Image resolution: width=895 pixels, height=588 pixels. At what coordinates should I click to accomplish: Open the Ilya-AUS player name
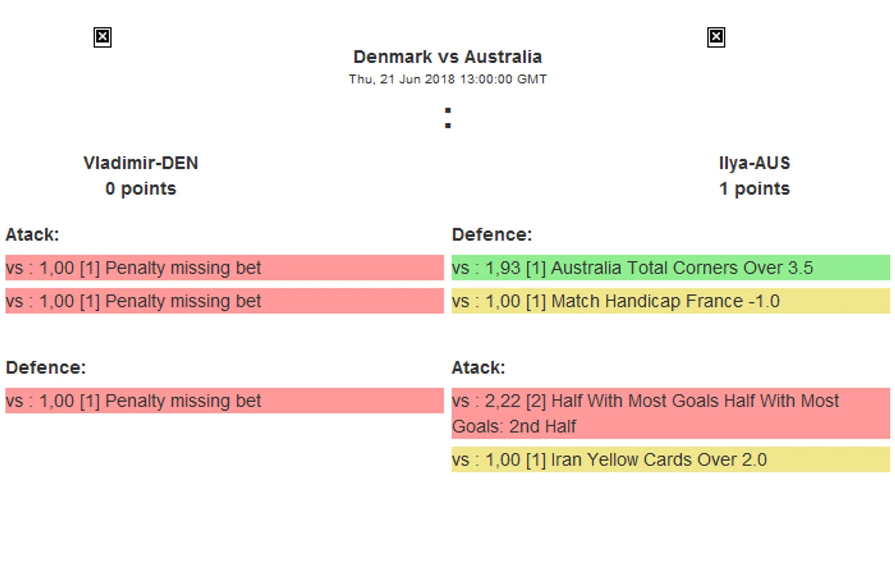755,163
